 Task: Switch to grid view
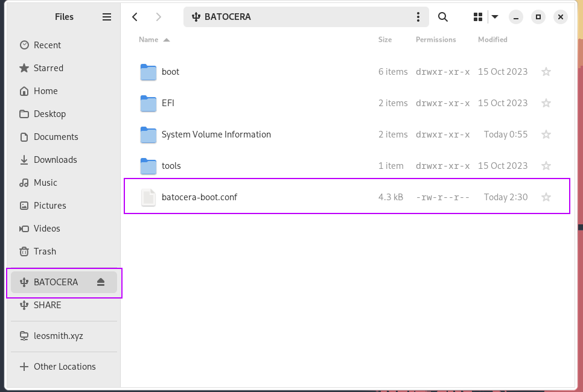[478, 17]
